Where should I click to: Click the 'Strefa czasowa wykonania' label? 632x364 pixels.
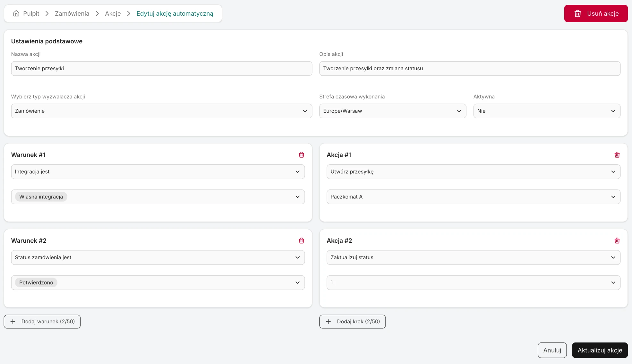352,97
